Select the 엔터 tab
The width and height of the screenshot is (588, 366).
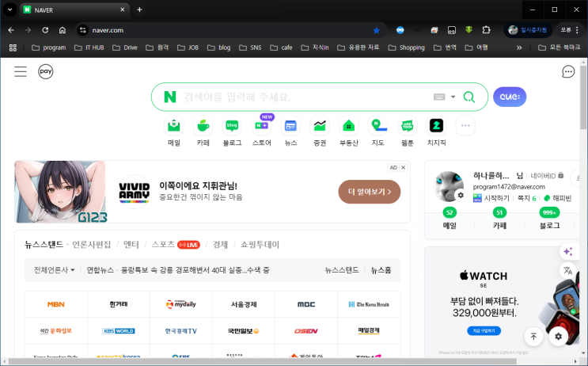[131, 245]
